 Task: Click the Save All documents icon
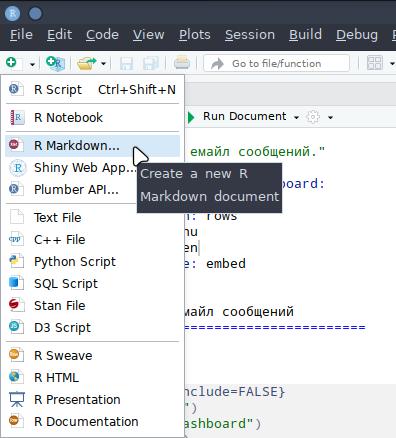151,63
